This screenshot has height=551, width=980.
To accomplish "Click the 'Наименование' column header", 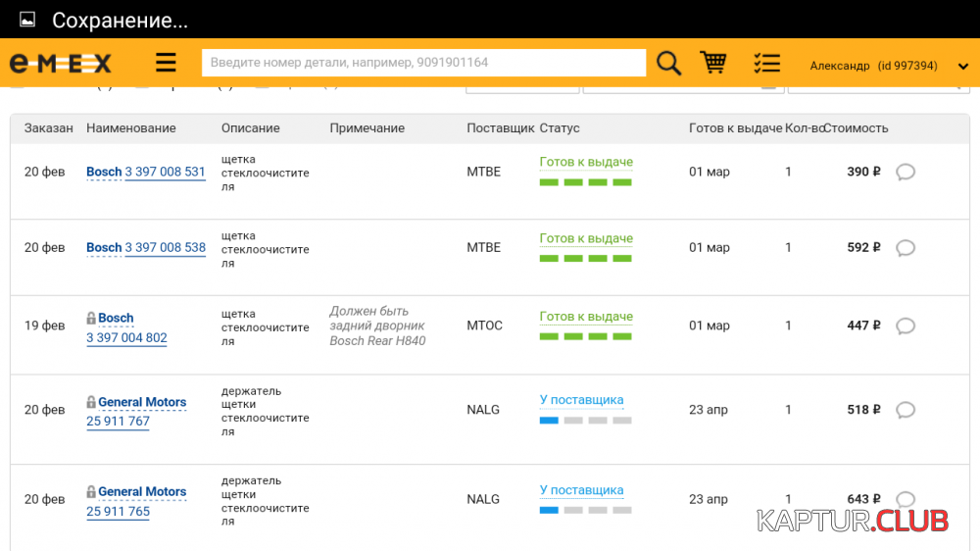I will pos(130,128).
